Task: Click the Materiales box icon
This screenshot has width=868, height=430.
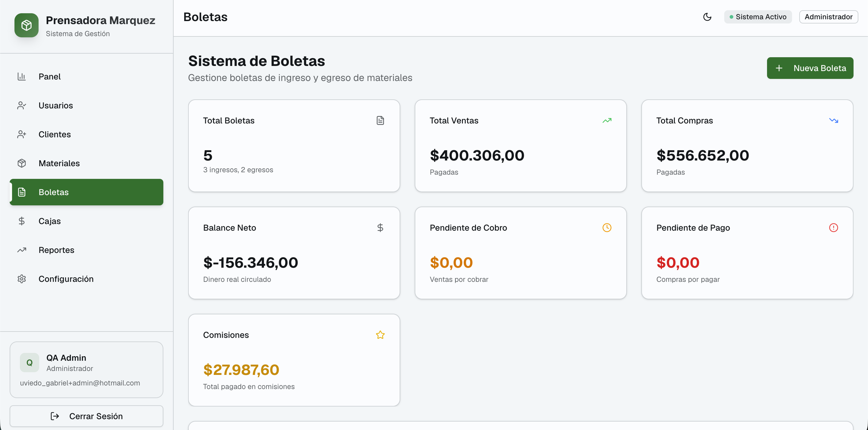Action: pos(22,163)
